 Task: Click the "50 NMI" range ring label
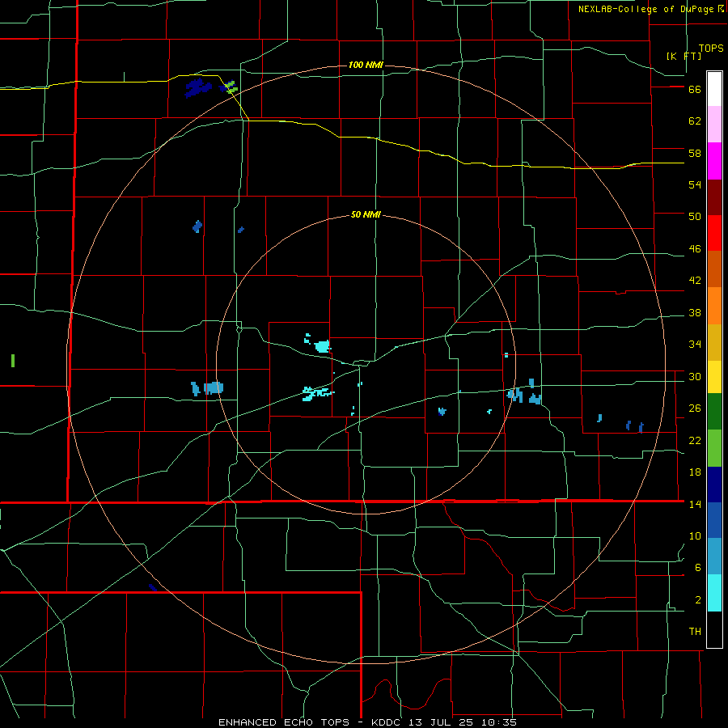(366, 214)
